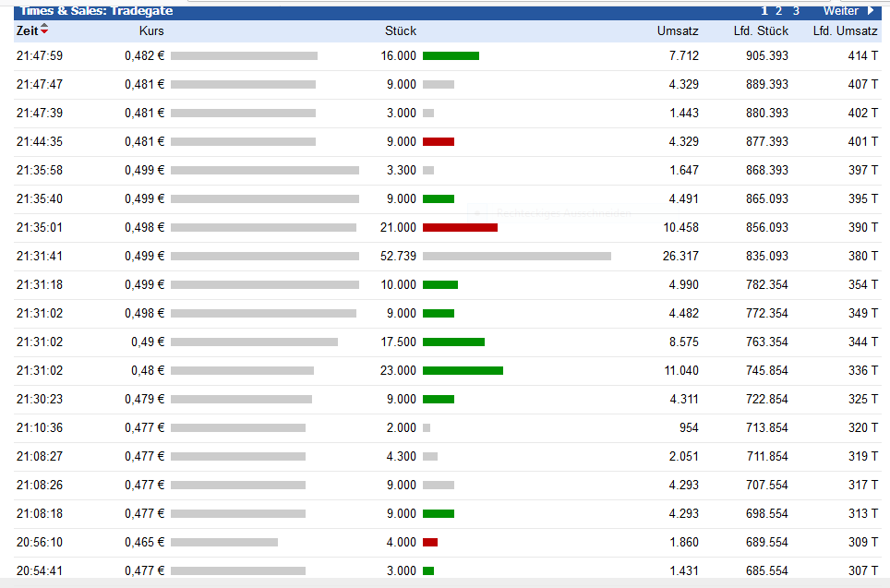Click the green volume bar at 21:47:59

tap(451, 56)
